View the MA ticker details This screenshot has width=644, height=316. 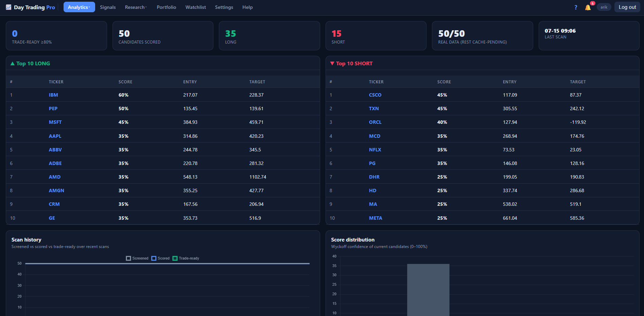[373, 204]
